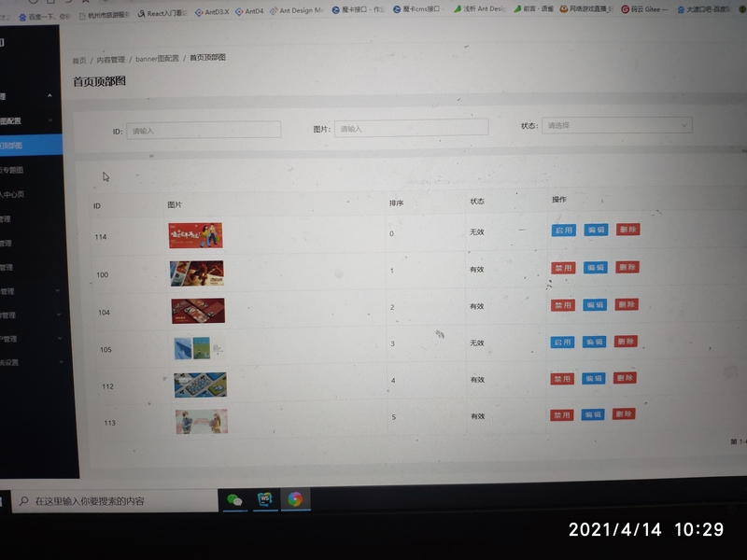
Task: Click 禁用 for row ID 100
Action: [x=563, y=268]
